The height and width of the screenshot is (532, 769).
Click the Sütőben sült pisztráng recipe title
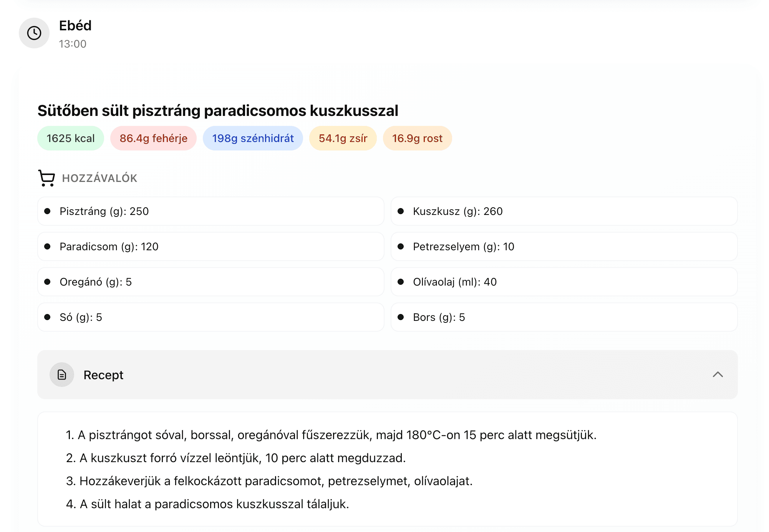pyautogui.click(x=218, y=111)
